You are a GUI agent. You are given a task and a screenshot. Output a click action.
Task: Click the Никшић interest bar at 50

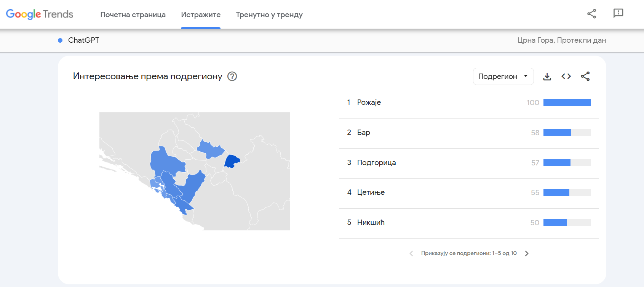567,223
